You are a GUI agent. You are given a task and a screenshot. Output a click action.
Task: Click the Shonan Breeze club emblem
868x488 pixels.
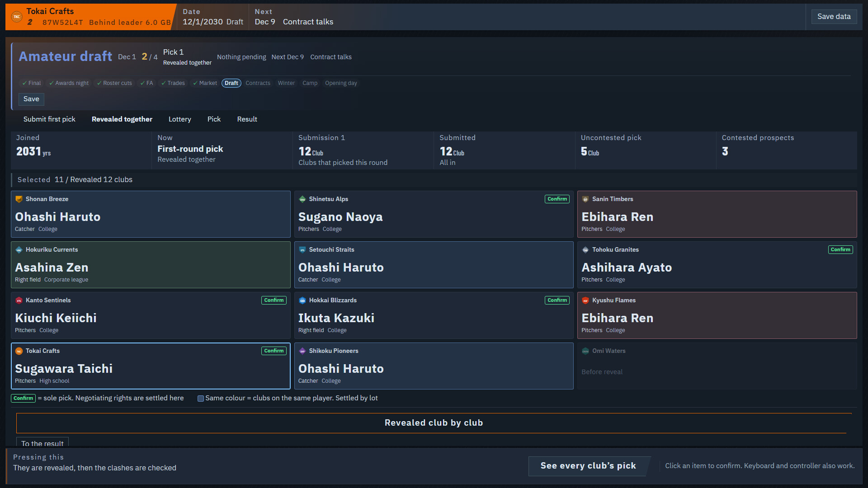19,199
